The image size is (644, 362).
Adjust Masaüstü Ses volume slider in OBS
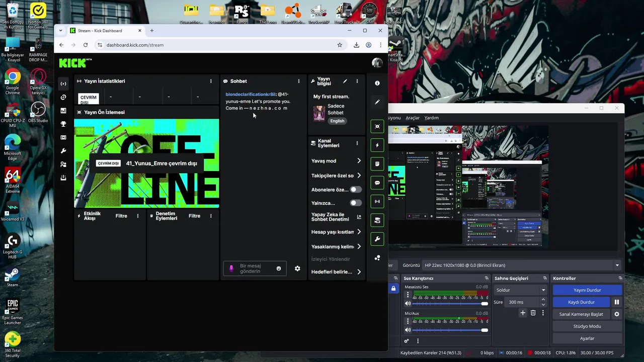click(449, 304)
